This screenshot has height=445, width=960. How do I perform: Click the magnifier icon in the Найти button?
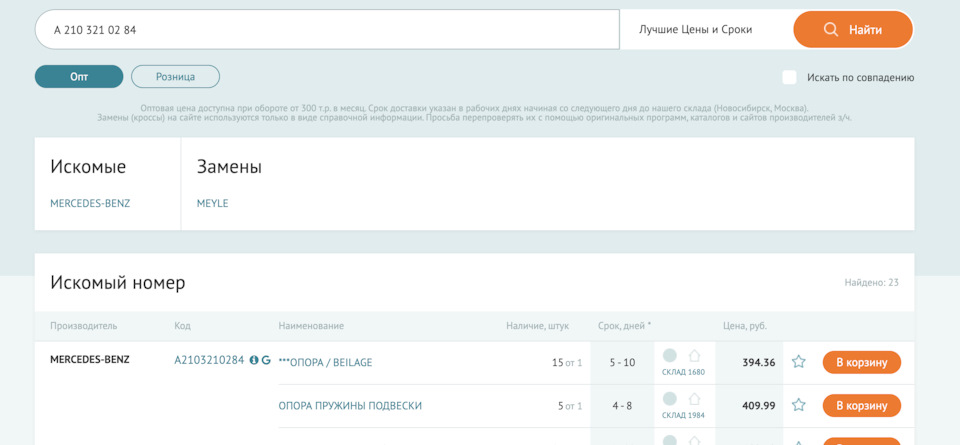point(831,29)
